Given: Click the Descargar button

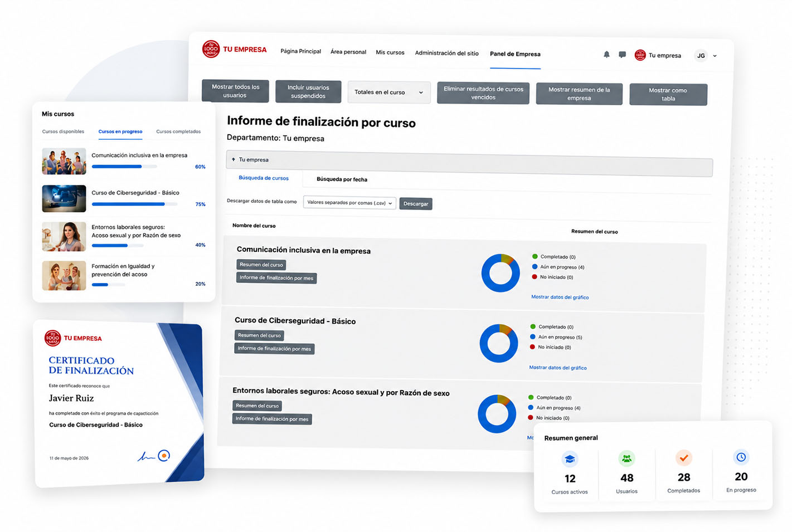Looking at the screenshot, I should pos(416,204).
